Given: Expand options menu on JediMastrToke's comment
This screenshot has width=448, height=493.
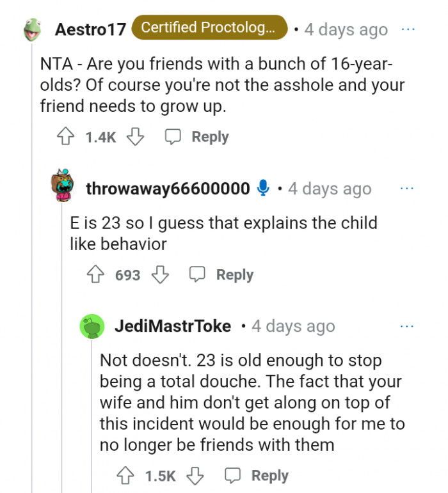Looking at the screenshot, I should (407, 326).
